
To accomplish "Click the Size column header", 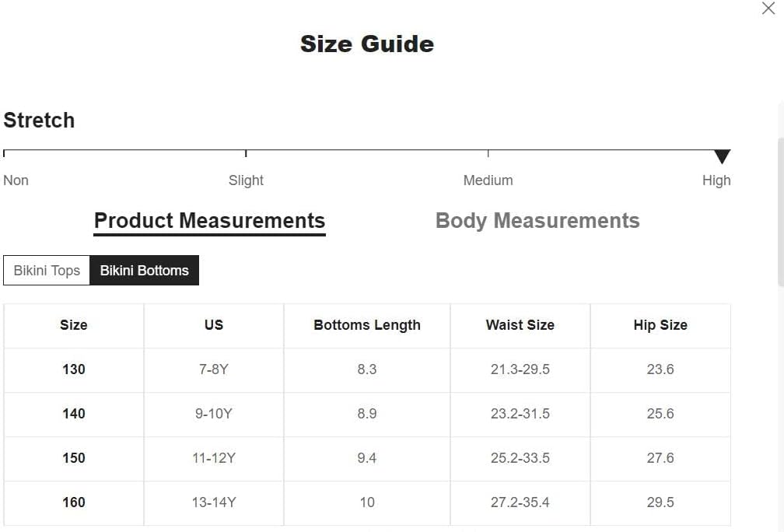I will point(74,325).
